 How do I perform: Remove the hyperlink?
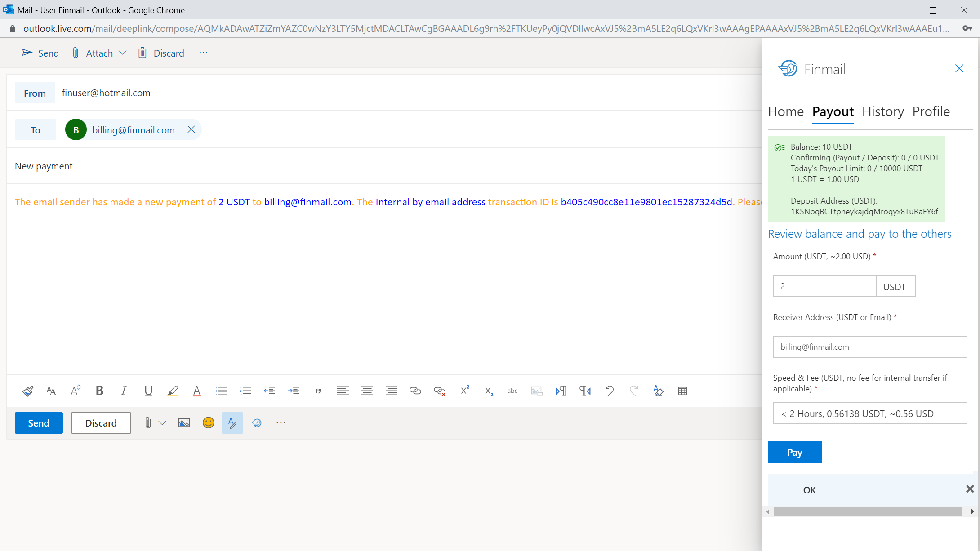tap(440, 391)
